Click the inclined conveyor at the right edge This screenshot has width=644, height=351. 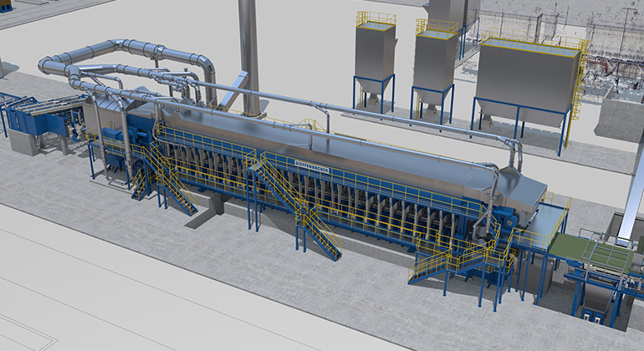point(629,201)
